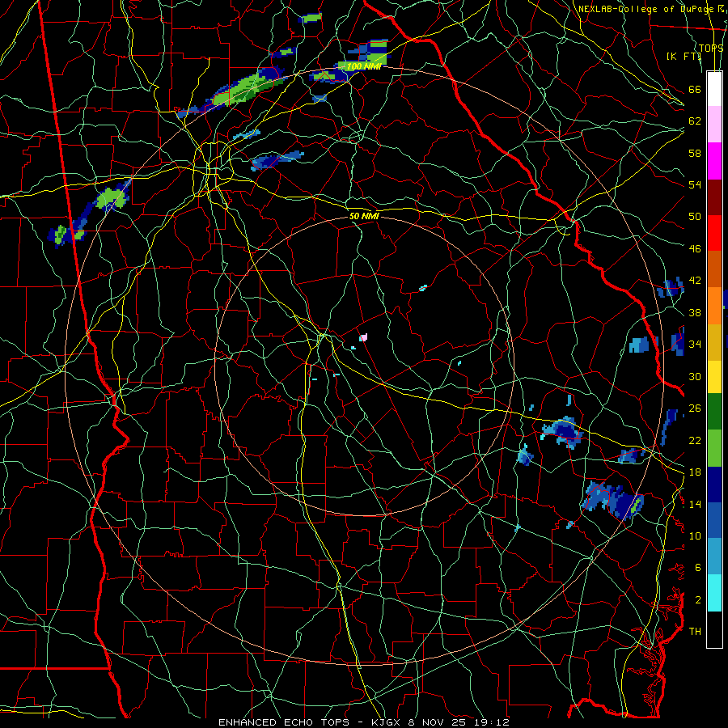
Task: Click the pink echo cell near radar center
Action: point(363,337)
